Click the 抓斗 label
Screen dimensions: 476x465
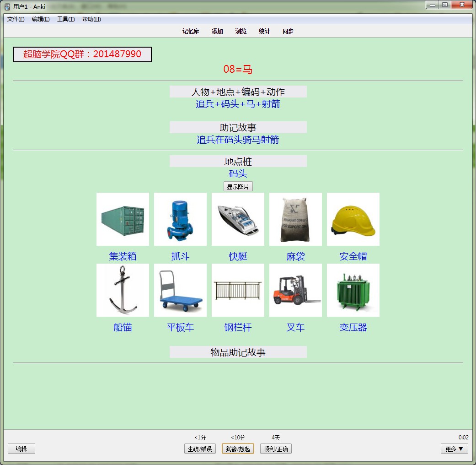click(180, 256)
